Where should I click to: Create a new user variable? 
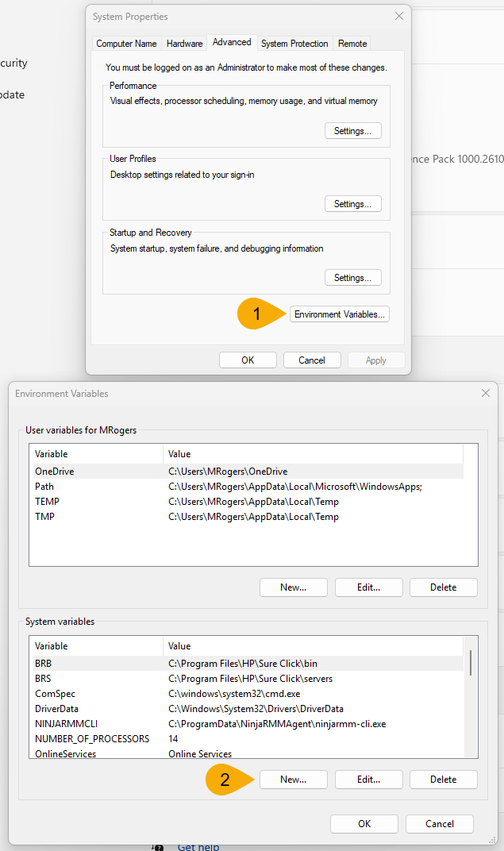point(293,587)
